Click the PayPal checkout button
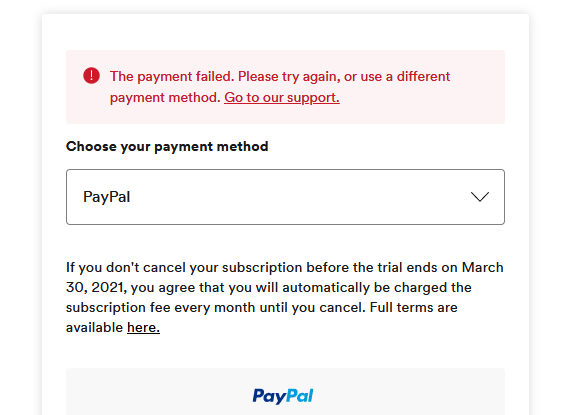 point(285,392)
